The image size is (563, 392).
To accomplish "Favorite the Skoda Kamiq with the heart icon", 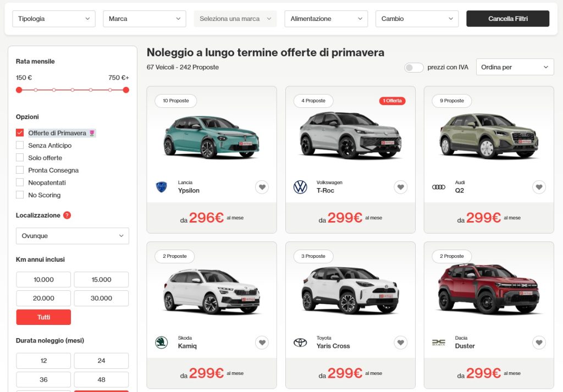I will 262,342.
